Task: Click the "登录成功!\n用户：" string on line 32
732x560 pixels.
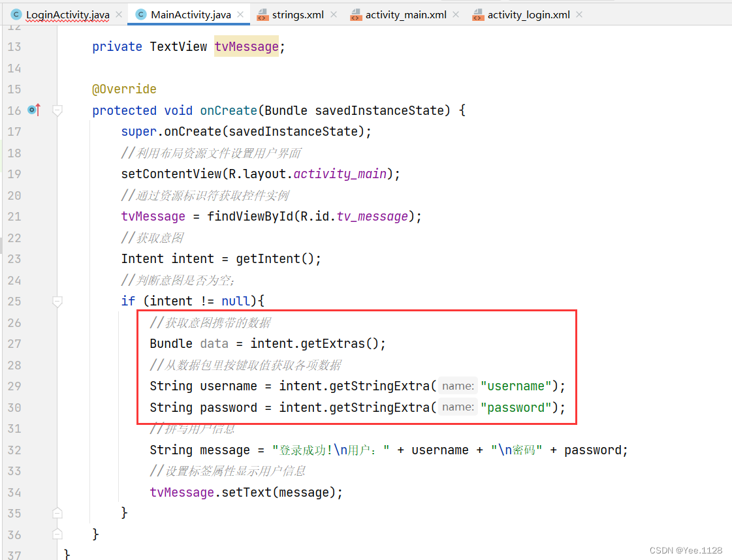Action: click(331, 450)
